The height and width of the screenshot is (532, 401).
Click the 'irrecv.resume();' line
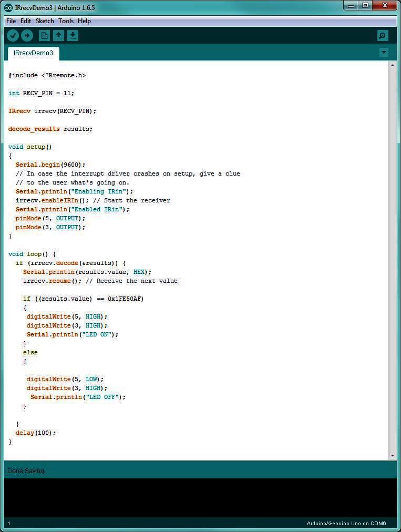(x=100, y=281)
